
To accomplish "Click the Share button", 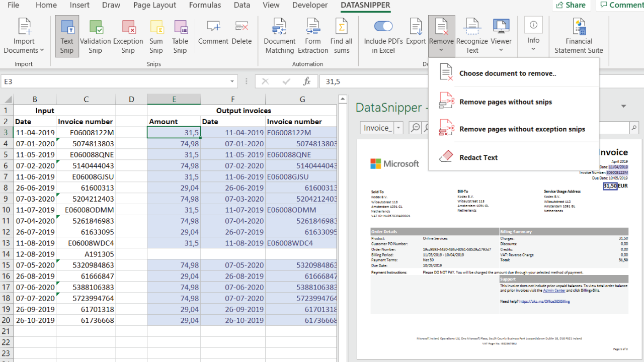I will (x=571, y=6).
